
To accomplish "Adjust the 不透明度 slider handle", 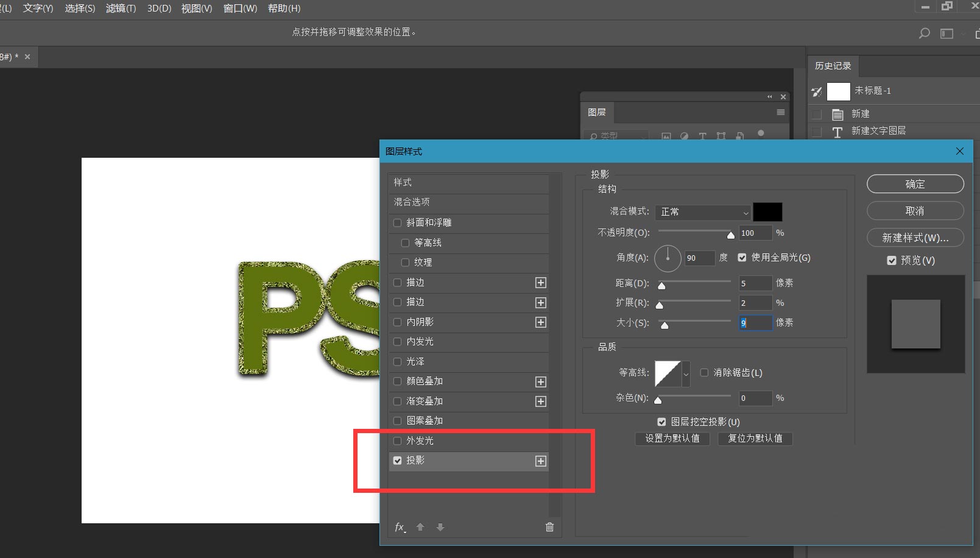I will pos(731,235).
